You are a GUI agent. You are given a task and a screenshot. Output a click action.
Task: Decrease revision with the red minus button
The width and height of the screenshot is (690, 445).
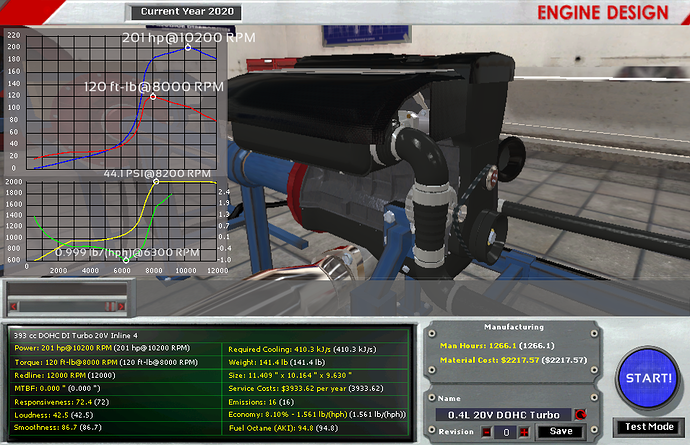(x=486, y=432)
